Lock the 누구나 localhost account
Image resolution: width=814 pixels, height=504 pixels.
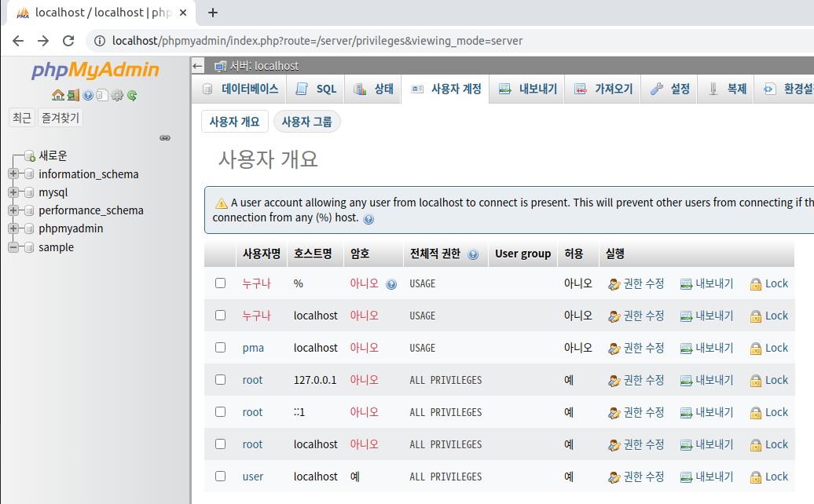tap(769, 316)
